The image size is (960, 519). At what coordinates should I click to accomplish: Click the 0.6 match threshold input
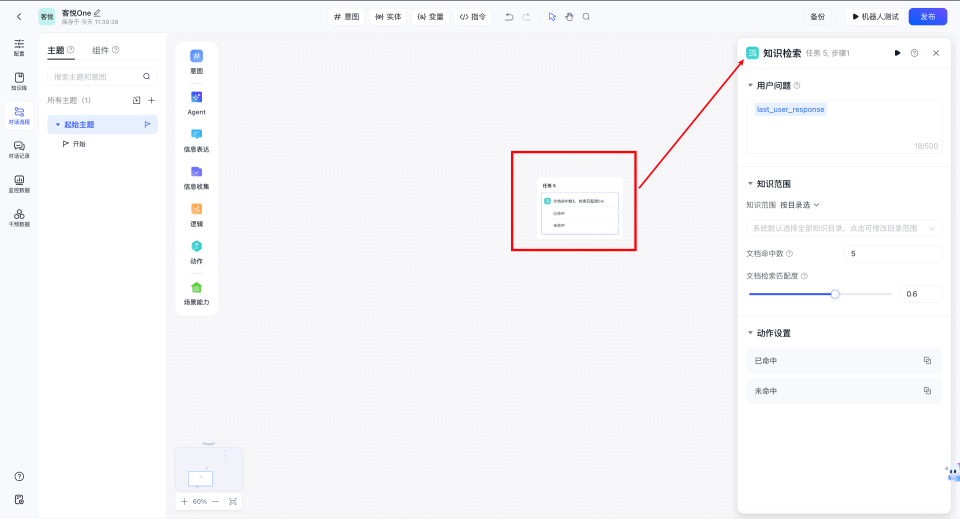pos(920,294)
